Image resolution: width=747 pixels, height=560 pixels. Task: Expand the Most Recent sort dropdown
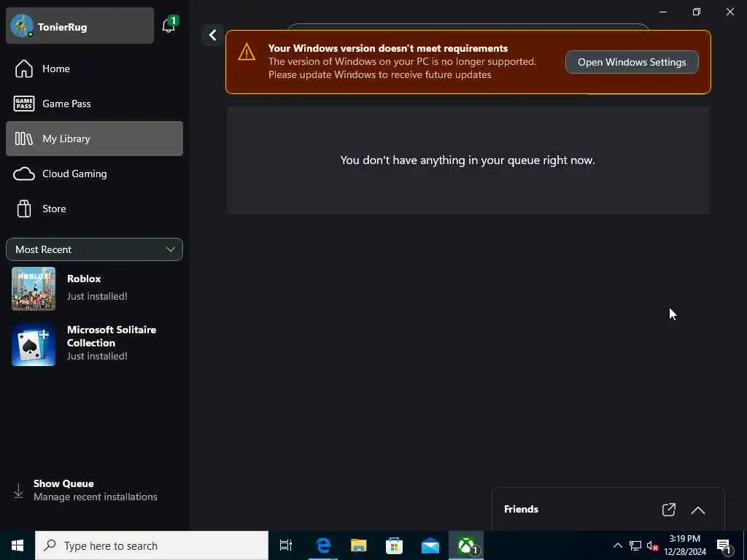pos(94,249)
